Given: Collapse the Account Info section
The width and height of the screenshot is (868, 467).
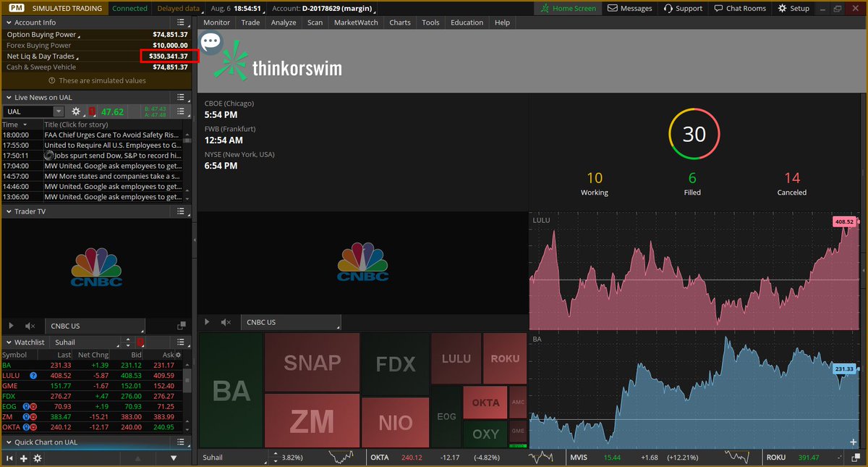Looking at the screenshot, I should pos(8,22).
